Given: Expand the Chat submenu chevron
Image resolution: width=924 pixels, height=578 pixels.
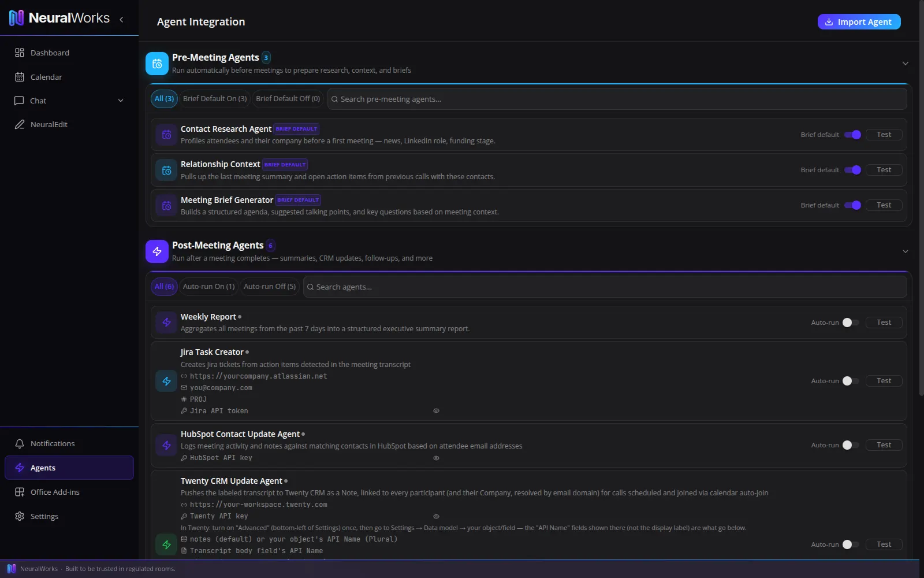Looking at the screenshot, I should (121, 101).
